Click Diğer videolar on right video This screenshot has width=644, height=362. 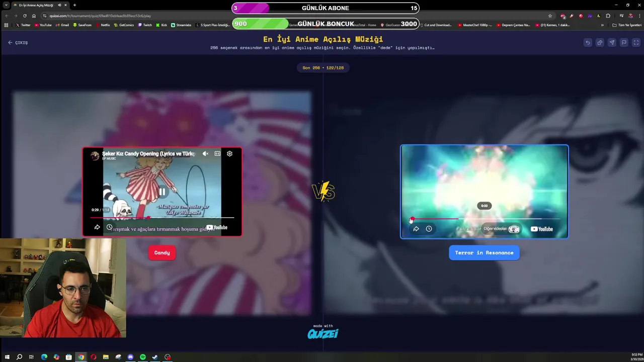click(x=501, y=229)
